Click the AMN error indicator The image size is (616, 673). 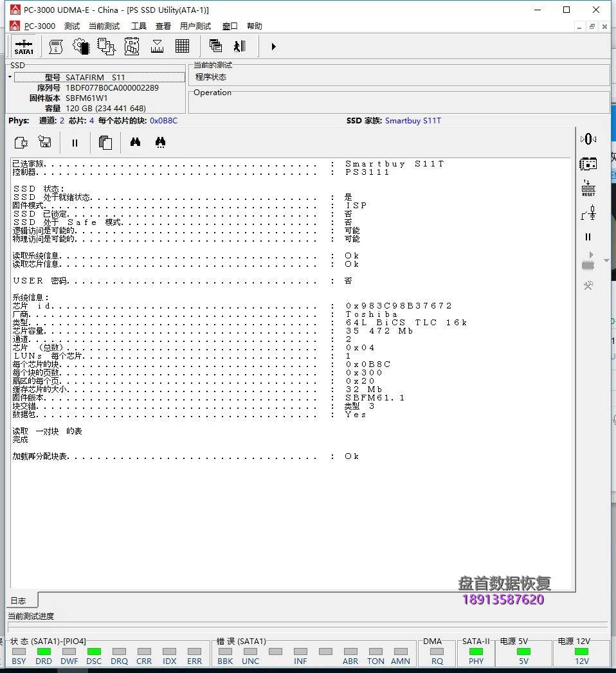(x=401, y=652)
